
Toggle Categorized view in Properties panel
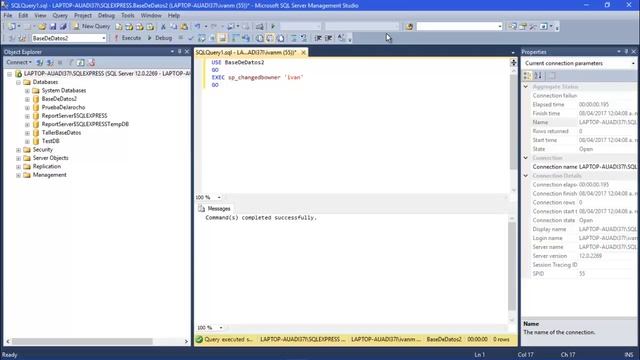527,76
